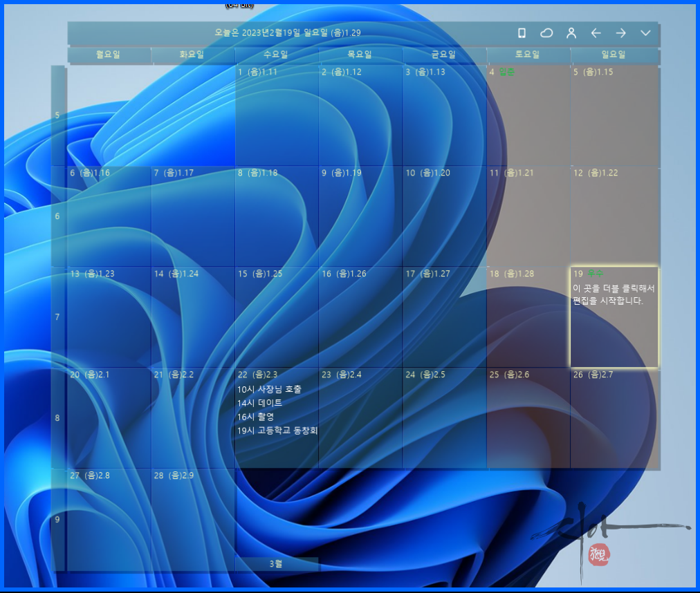700x593 pixels.
Task: Select the February 23 day cell
Action: (360, 418)
